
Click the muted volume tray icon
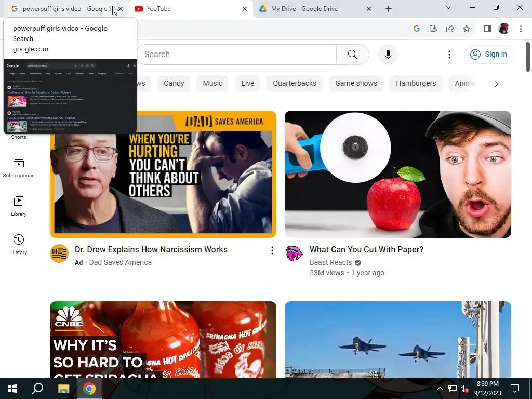(x=465, y=389)
